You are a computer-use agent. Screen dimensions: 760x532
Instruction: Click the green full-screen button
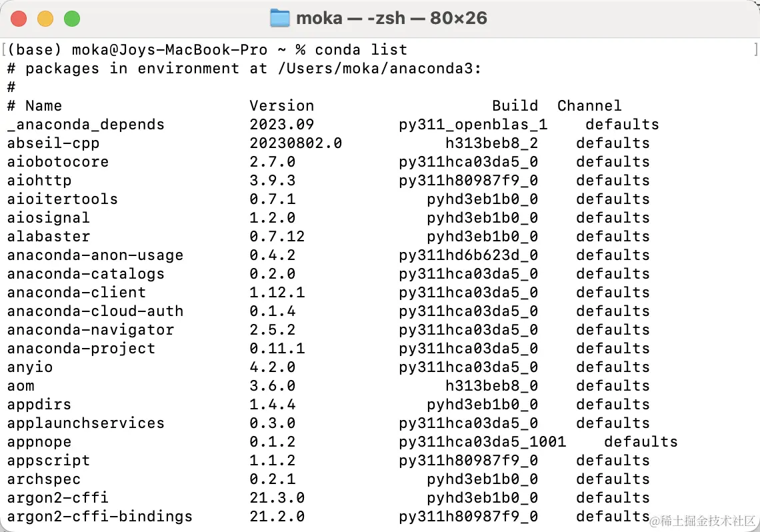tap(72, 19)
